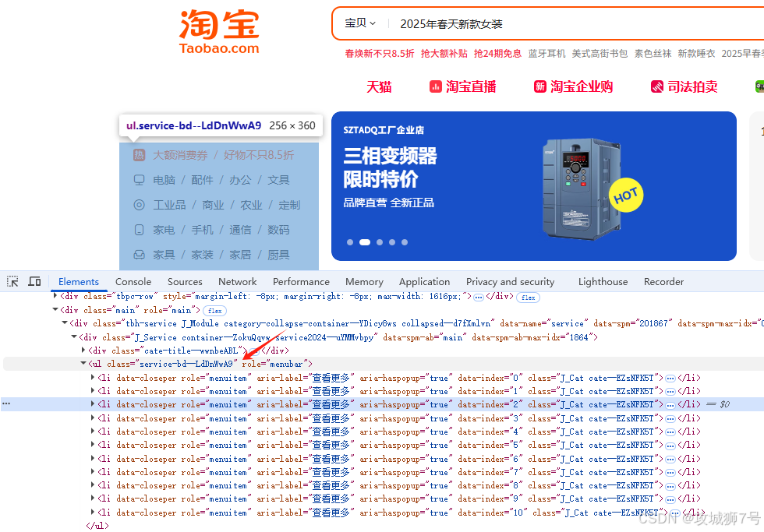Expand the li with data-index 10
764x532 pixels.
click(93, 512)
